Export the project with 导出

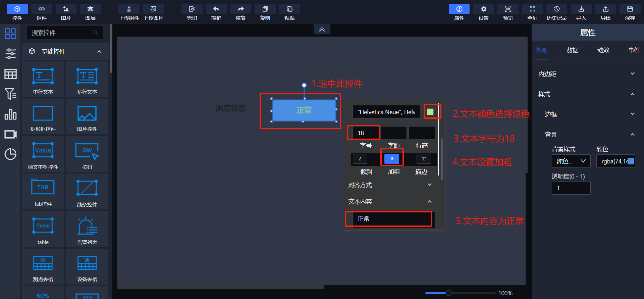606,12
